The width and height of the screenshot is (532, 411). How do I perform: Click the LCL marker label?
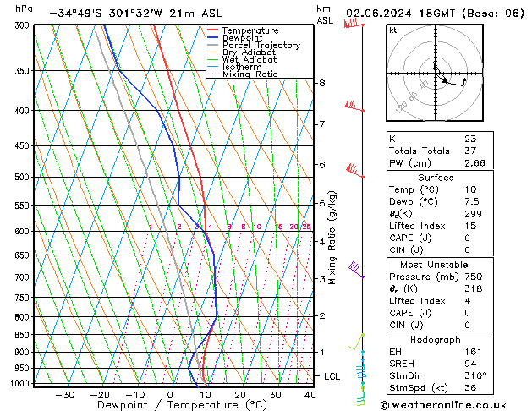click(x=332, y=376)
